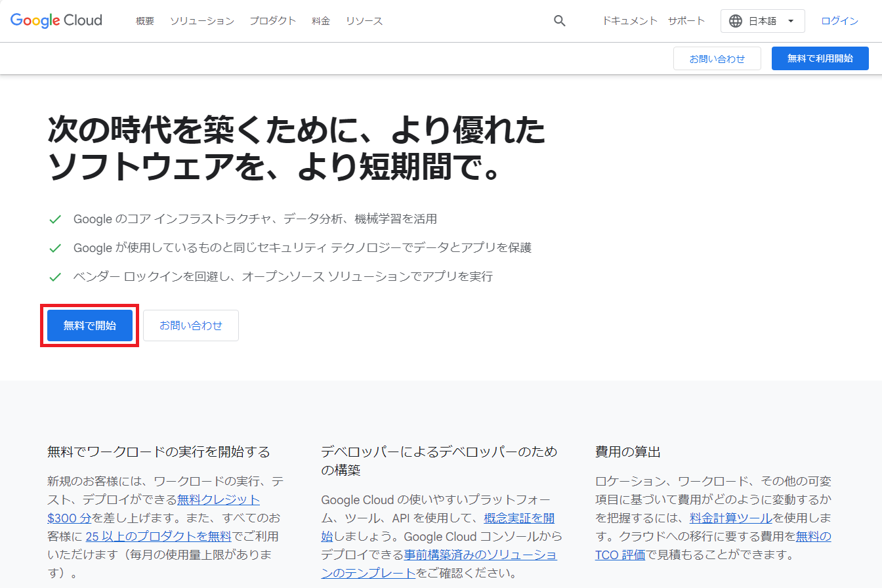Screen dimensions: 882x588
Task: Click the blue 無料で利用開始 button
Action: (x=820, y=58)
